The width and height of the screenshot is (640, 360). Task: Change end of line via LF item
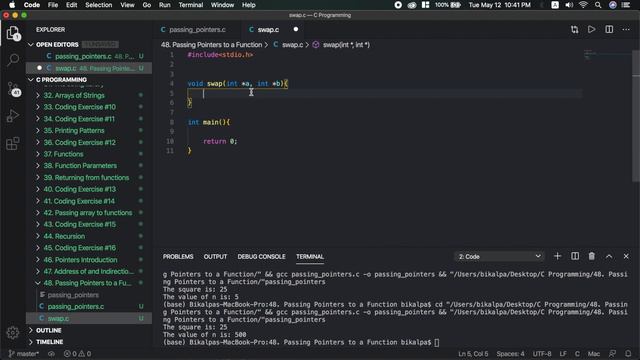pos(563,354)
